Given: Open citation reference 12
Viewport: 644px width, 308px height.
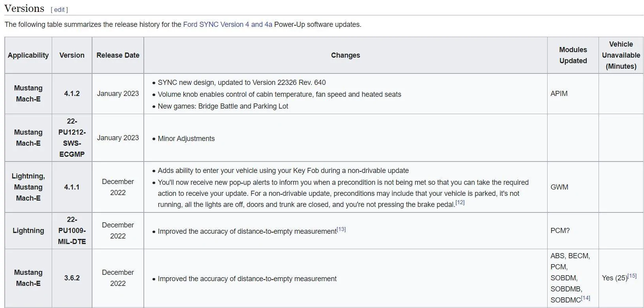Looking at the screenshot, I should 460,203.
